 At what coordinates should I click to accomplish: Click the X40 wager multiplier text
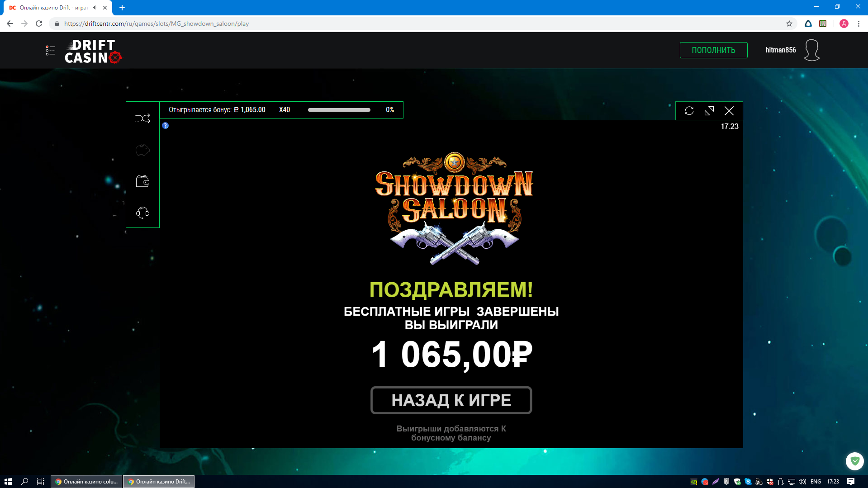coord(285,110)
